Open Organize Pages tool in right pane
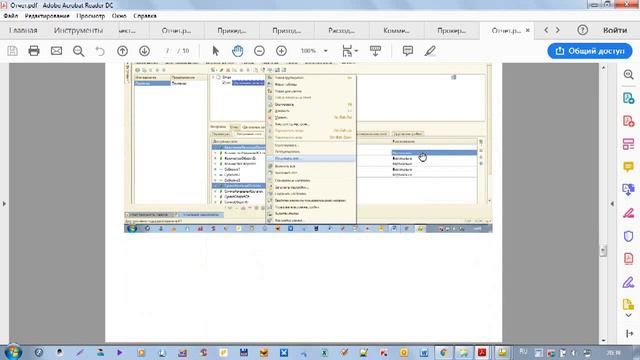The height and width of the screenshot is (360, 640). pyautogui.click(x=629, y=144)
